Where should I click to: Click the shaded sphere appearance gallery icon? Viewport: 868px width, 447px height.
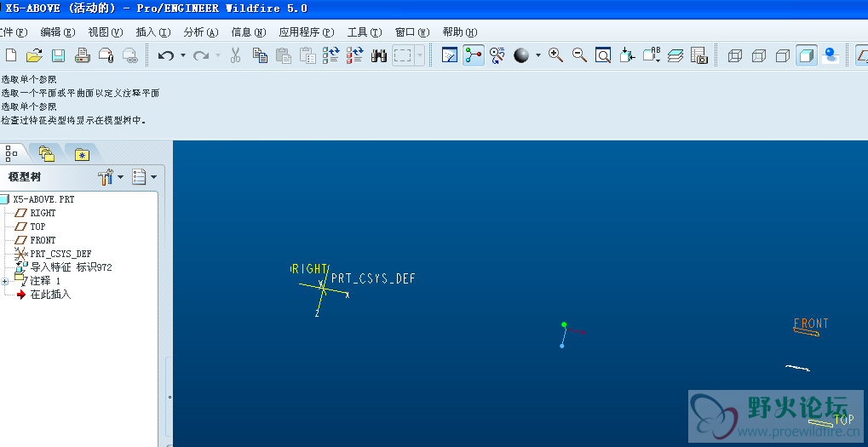[521, 55]
